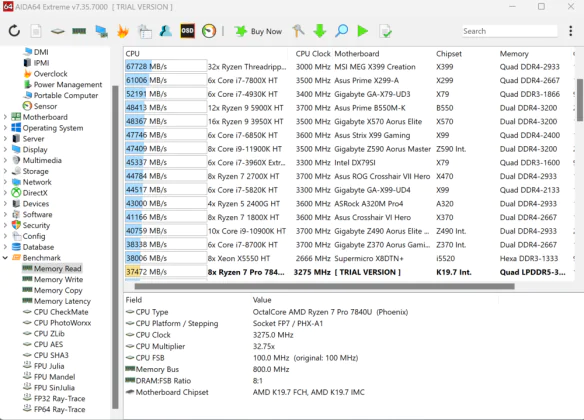Image resolution: width=584 pixels, height=420 pixels.
Task: Click the motherboard chip toolbar icon
Action: tap(57, 31)
